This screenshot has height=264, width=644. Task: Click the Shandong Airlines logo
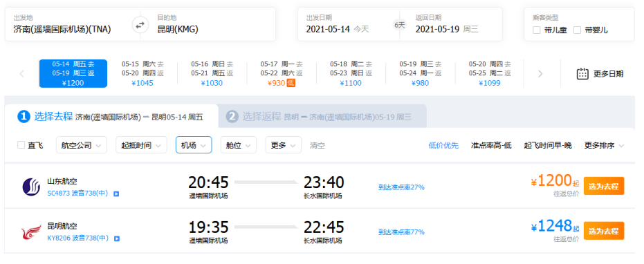(31, 187)
